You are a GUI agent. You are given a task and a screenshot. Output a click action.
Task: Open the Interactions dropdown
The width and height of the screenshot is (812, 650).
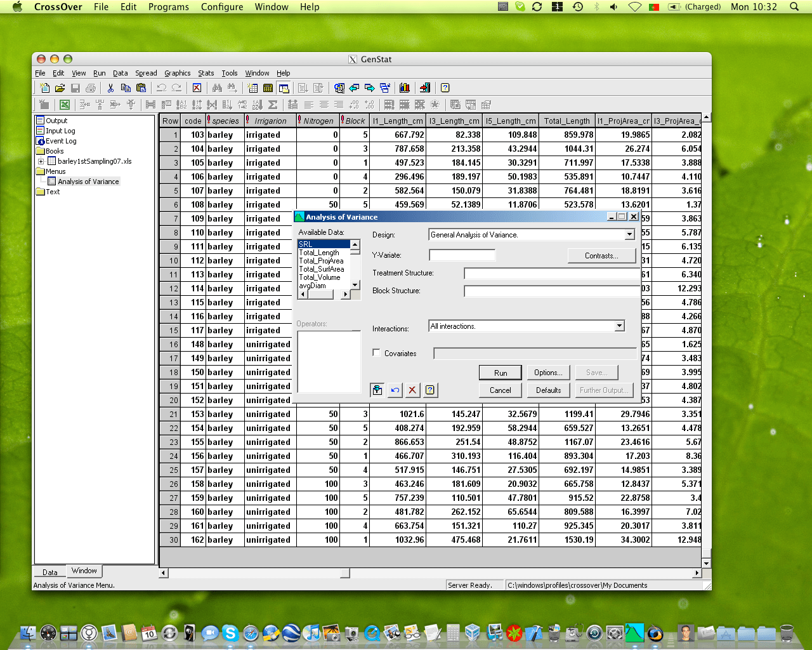click(619, 326)
